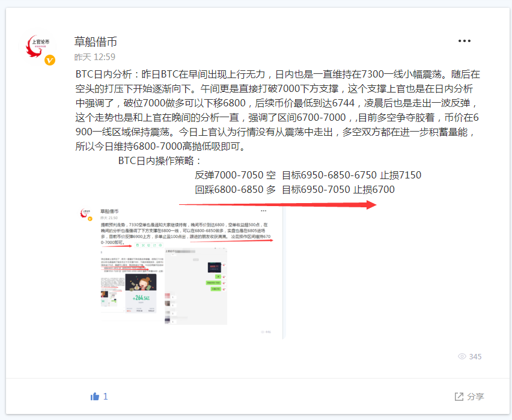Like the post with the thumbs-up icon

(95, 397)
